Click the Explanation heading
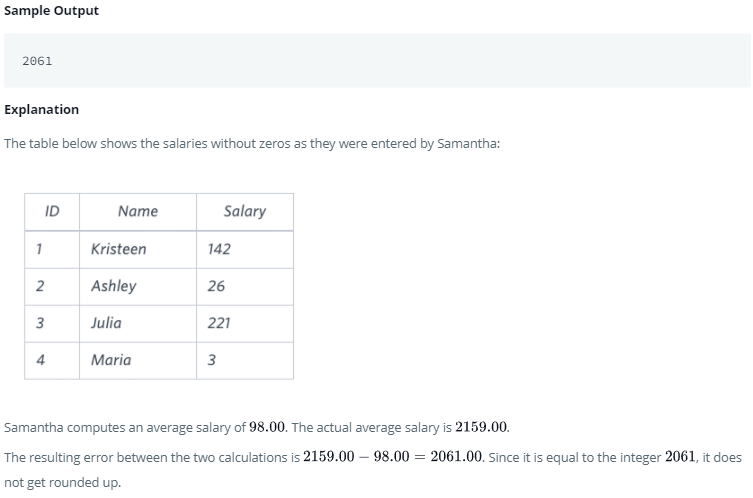Viewport: 753px width, 498px height. (41, 109)
